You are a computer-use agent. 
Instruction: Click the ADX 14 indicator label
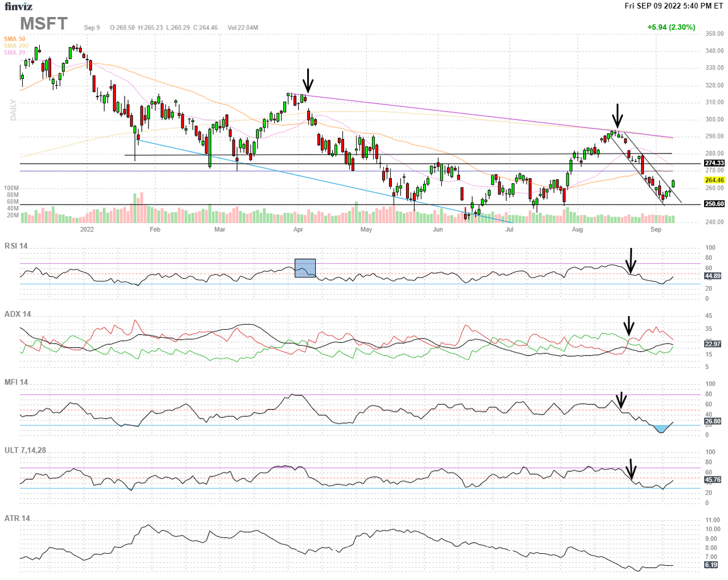point(18,314)
